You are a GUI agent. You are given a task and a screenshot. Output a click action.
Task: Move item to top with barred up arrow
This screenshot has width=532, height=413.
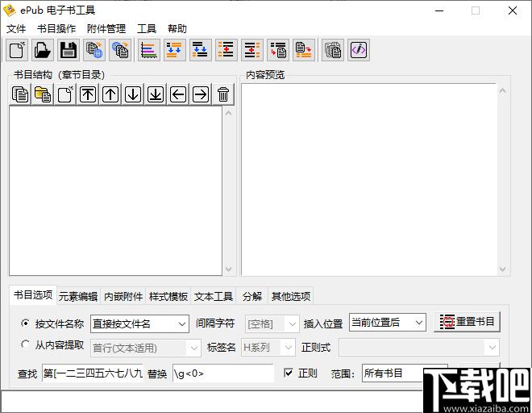point(88,94)
